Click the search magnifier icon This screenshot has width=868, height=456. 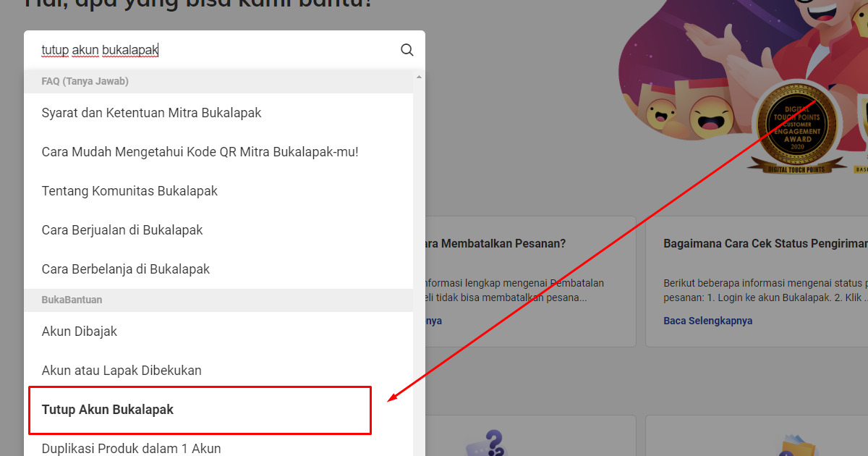[407, 50]
